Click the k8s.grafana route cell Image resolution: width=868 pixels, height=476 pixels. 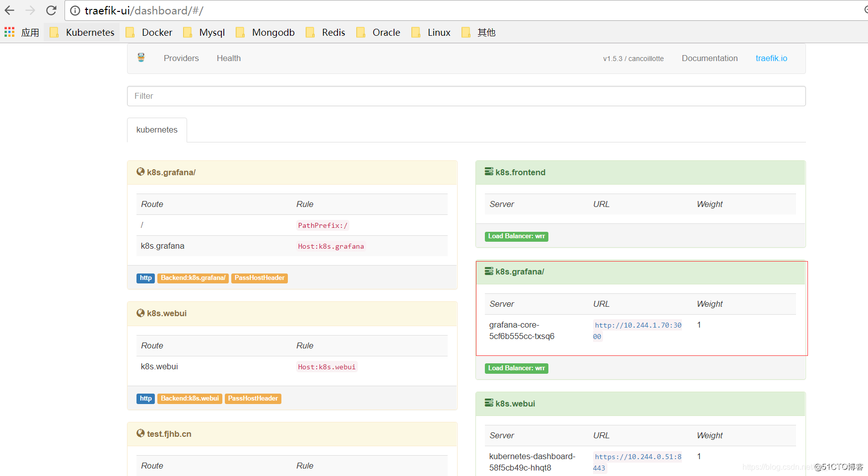point(162,246)
